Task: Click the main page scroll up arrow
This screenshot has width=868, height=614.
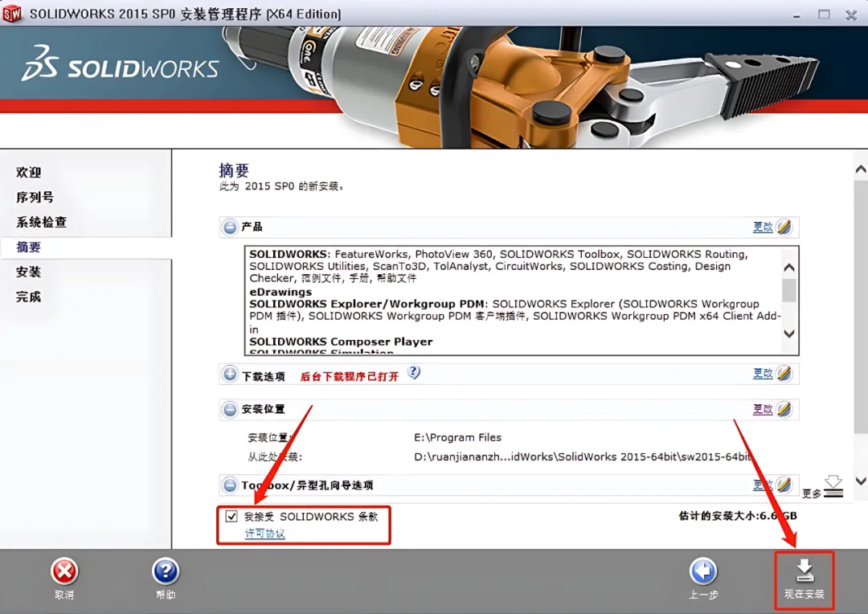Action: coord(861,170)
